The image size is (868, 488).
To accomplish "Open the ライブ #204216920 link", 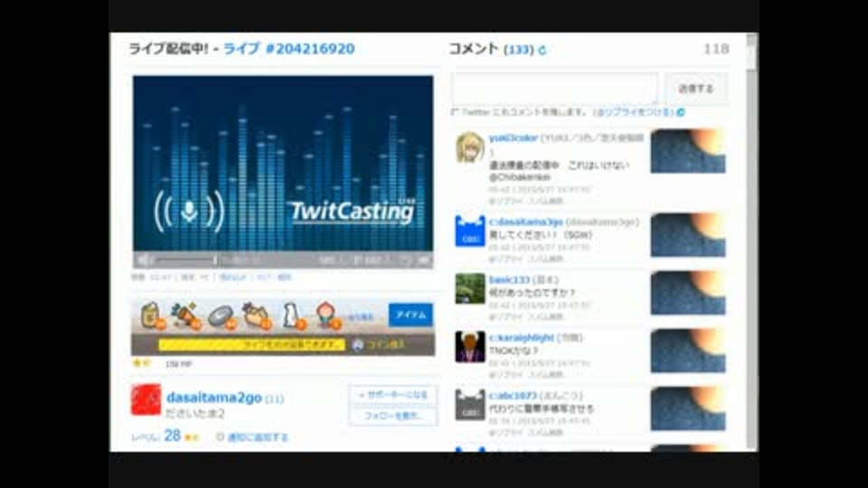I will point(289,49).
